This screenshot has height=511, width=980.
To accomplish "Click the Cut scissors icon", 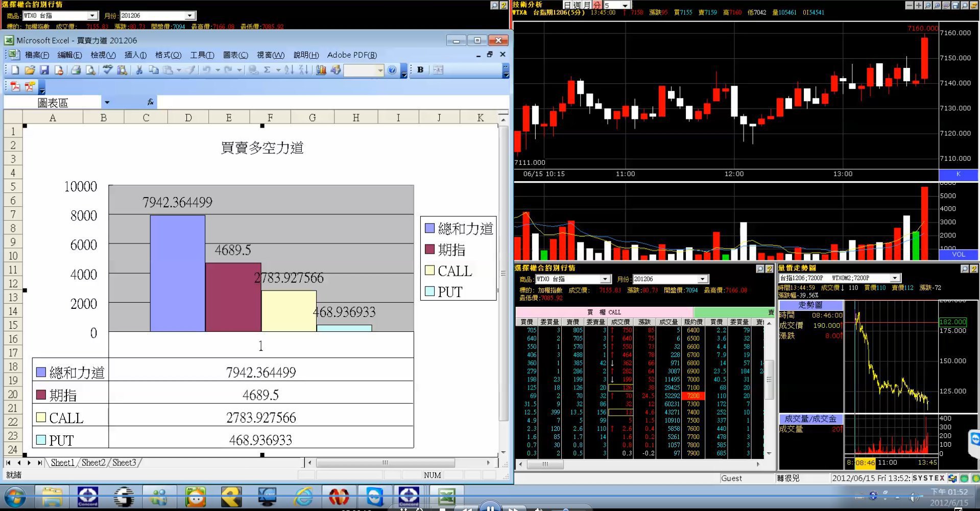I will (x=139, y=70).
